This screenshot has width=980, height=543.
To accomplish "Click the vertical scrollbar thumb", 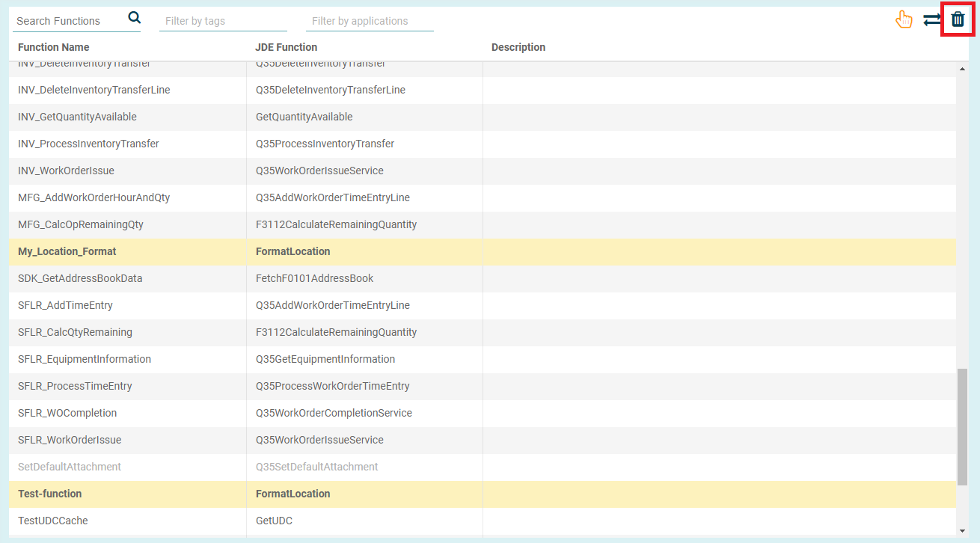I will click(962, 426).
